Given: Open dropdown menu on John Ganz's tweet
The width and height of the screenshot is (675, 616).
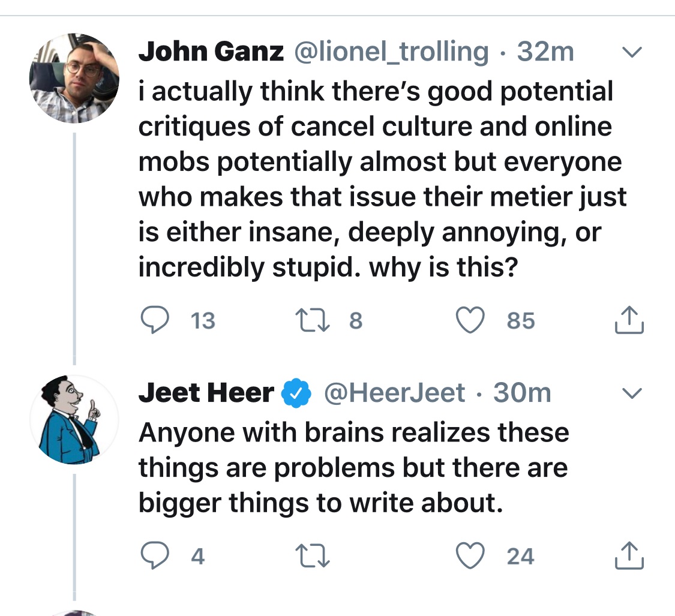Looking at the screenshot, I should [630, 53].
